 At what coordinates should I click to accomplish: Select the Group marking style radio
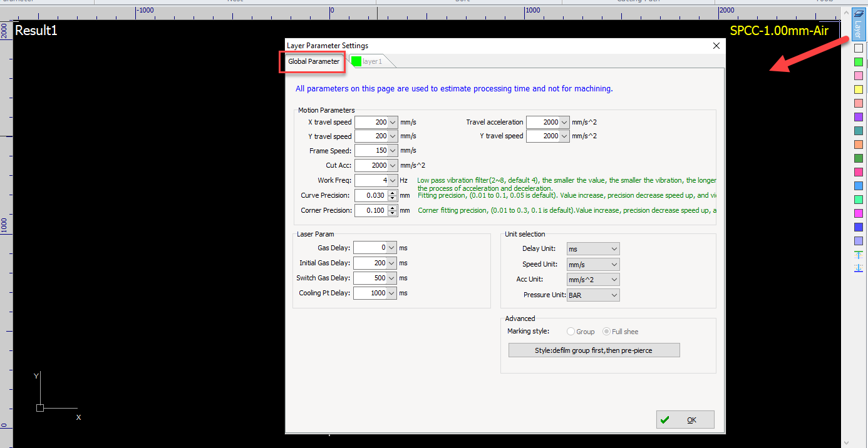click(571, 332)
